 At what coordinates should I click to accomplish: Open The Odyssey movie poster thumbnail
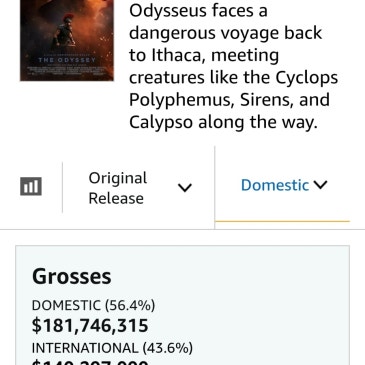pyautogui.click(x=67, y=40)
